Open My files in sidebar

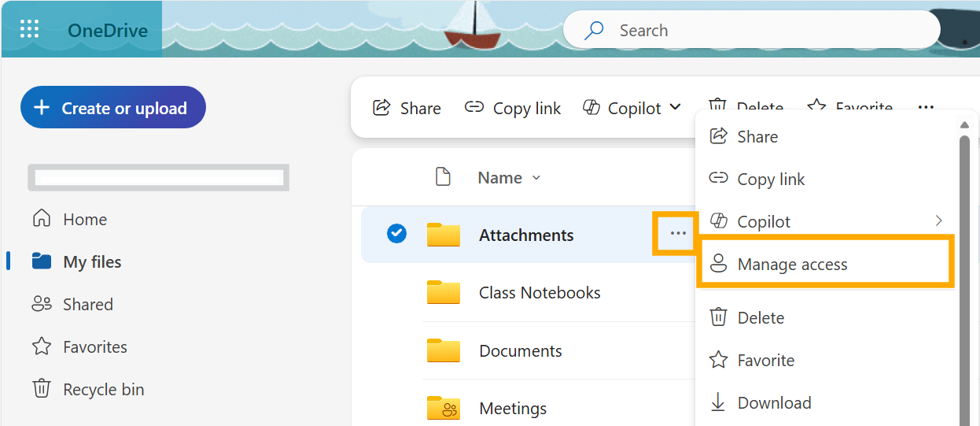(x=76, y=262)
